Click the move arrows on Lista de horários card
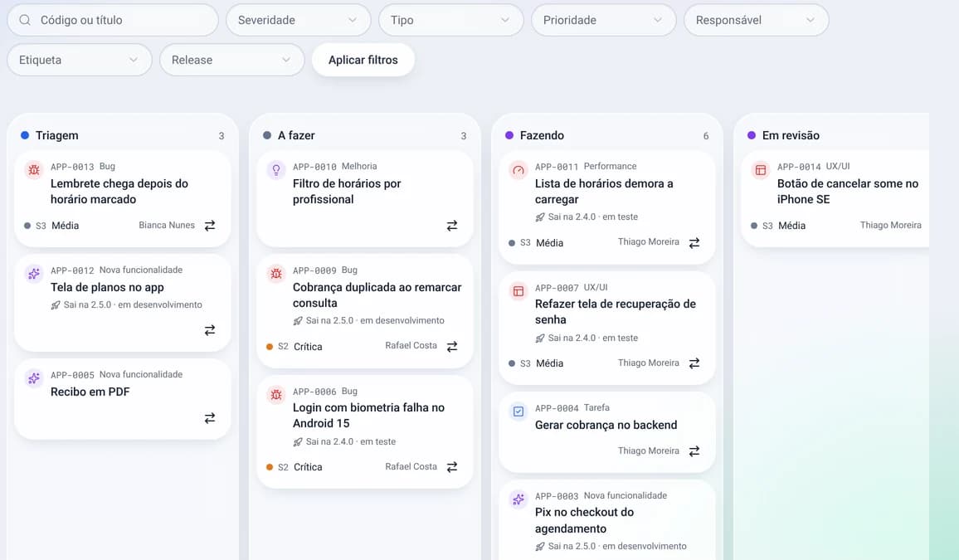 [x=694, y=243]
